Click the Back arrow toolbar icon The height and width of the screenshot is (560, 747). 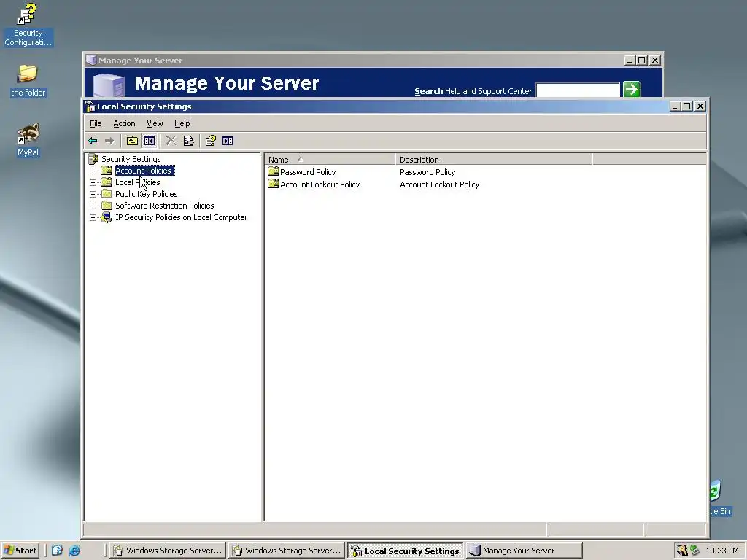93,141
